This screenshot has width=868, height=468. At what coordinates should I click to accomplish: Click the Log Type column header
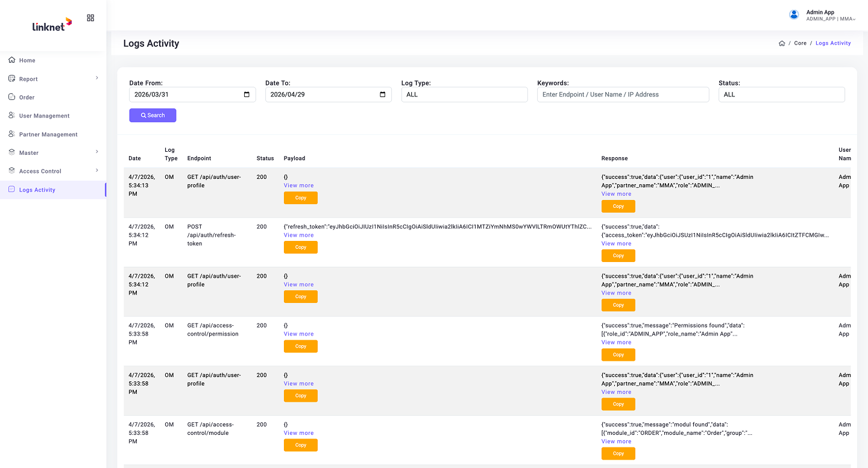click(171, 154)
